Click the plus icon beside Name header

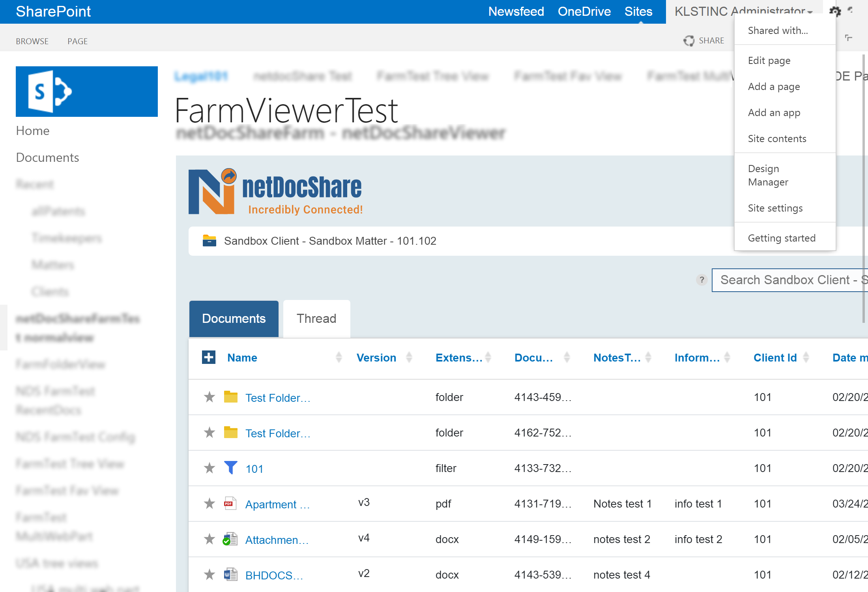pyautogui.click(x=208, y=357)
